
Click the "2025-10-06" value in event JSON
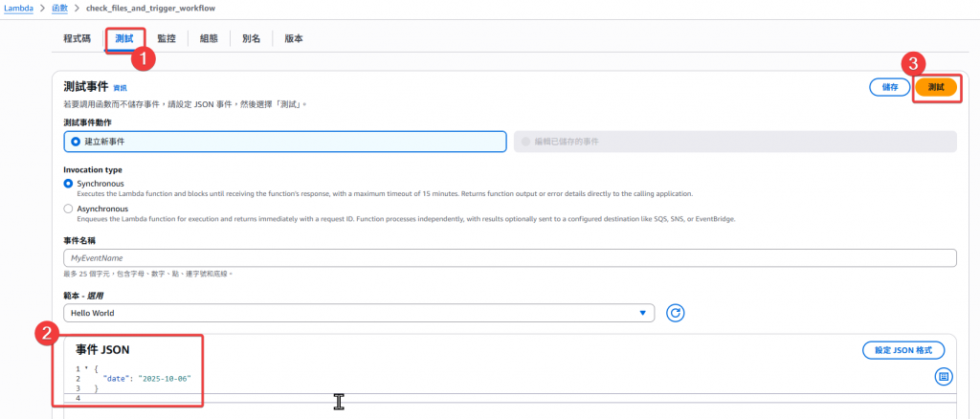click(x=165, y=379)
